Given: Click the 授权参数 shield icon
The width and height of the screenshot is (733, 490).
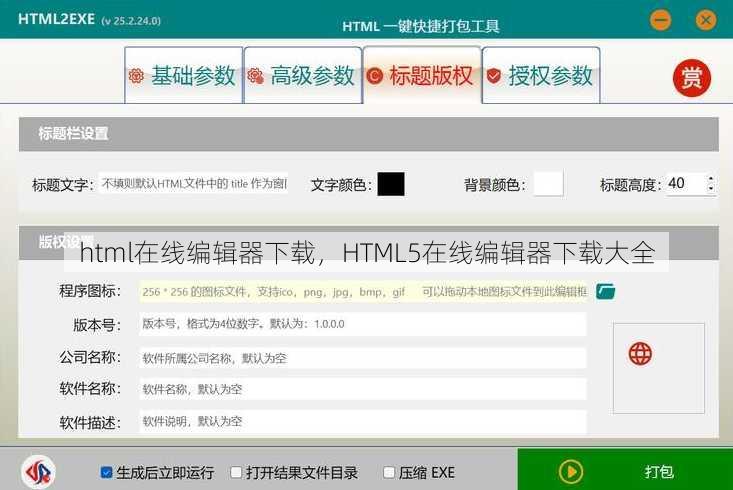Looking at the screenshot, I should [494, 75].
